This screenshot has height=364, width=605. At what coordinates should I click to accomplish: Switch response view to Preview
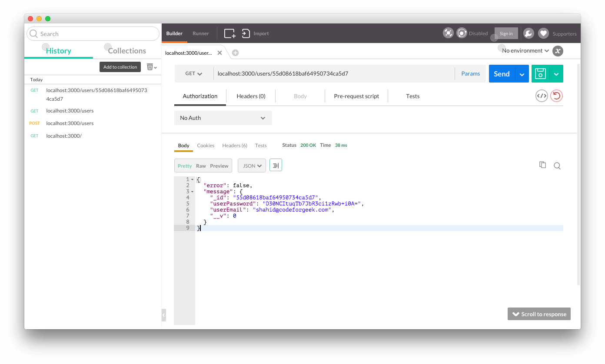point(219,166)
